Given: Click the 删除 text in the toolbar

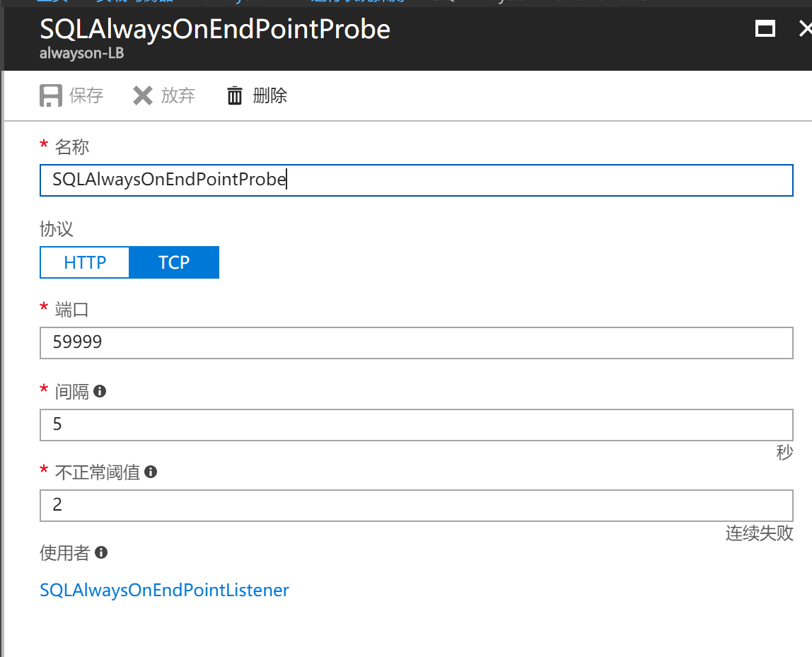Looking at the screenshot, I should point(270,95).
